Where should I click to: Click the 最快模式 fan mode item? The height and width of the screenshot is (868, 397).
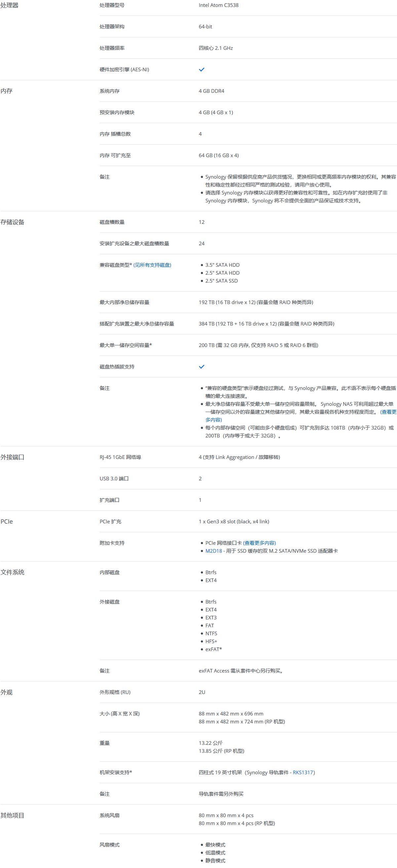tap(215, 845)
